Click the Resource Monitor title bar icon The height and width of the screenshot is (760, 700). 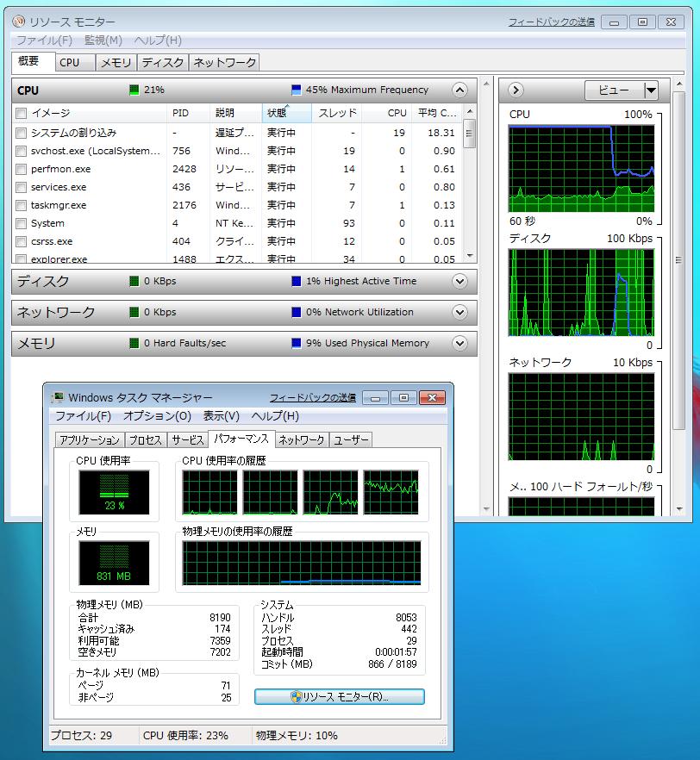click(x=19, y=22)
